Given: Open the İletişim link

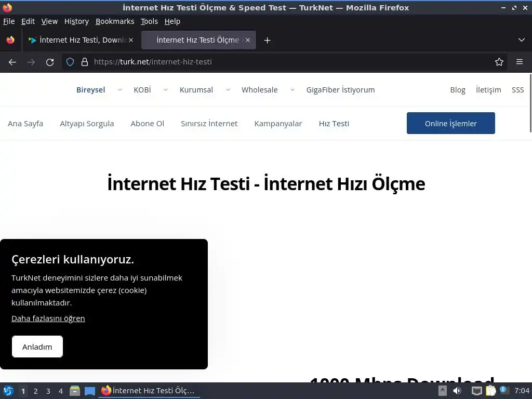Looking at the screenshot, I should point(488,90).
